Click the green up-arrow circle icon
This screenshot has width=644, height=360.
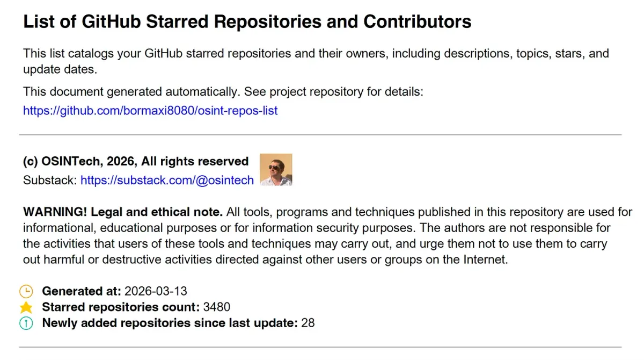pos(26,323)
